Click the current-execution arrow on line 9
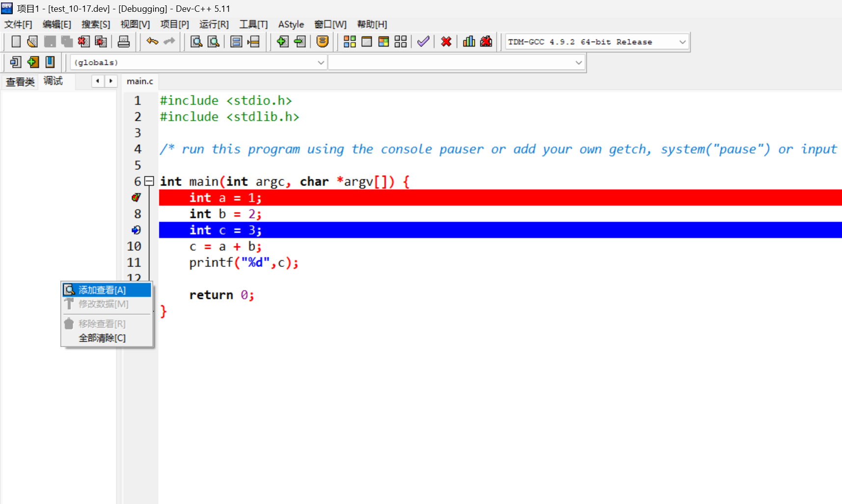The image size is (842, 504). (x=136, y=230)
